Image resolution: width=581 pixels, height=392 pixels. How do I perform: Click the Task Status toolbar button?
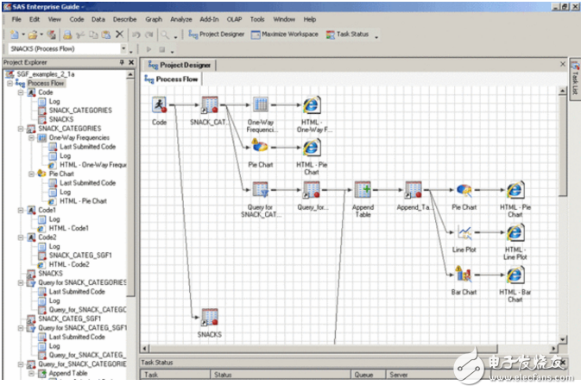[x=351, y=35]
